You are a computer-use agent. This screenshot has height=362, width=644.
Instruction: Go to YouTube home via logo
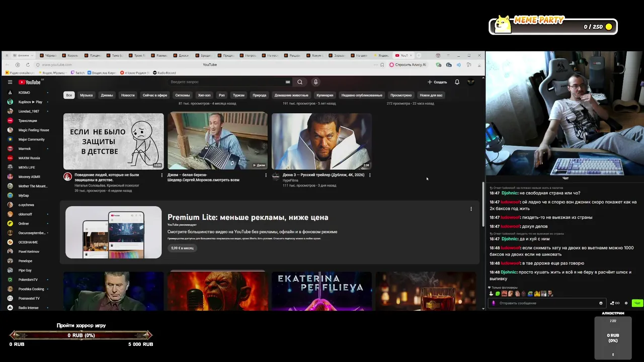(30, 82)
